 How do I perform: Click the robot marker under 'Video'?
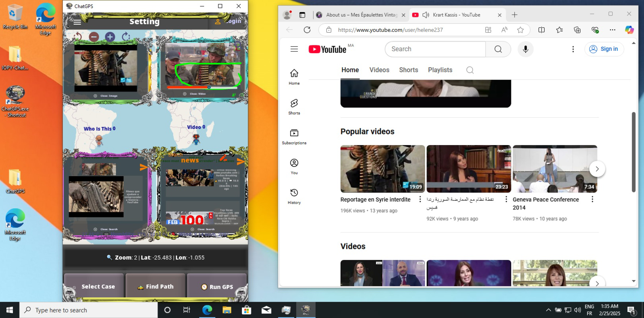coord(196,139)
